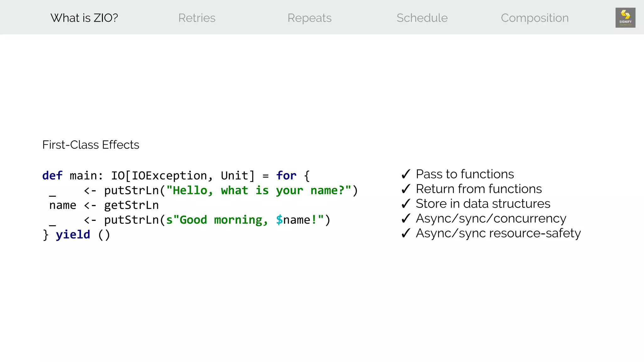
Task: Click the "def" keyword in the code
Action: pyautogui.click(x=52, y=176)
